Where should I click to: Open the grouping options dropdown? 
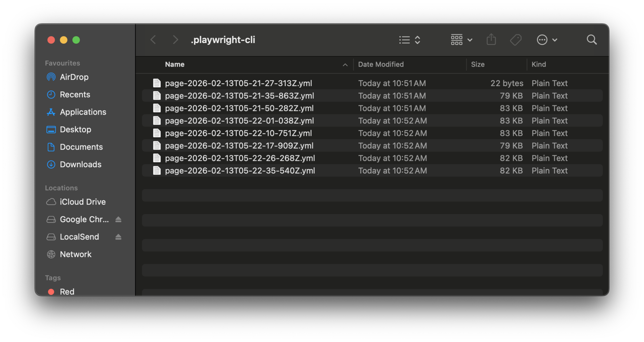(x=461, y=40)
